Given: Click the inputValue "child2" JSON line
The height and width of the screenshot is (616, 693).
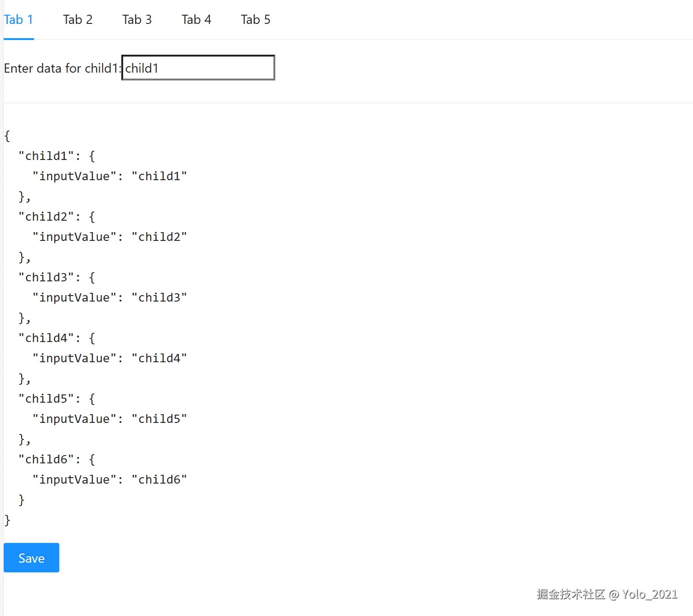Looking at the screenshot, I should pos(109,237).
